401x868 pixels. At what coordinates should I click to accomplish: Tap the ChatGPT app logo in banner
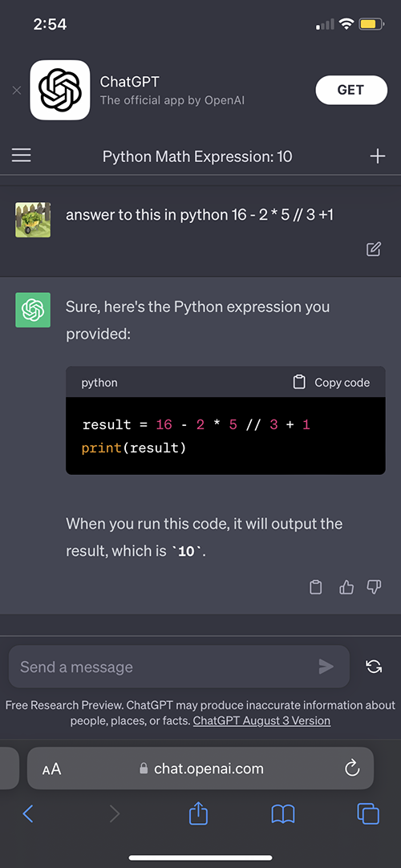[x=59, y=90]
